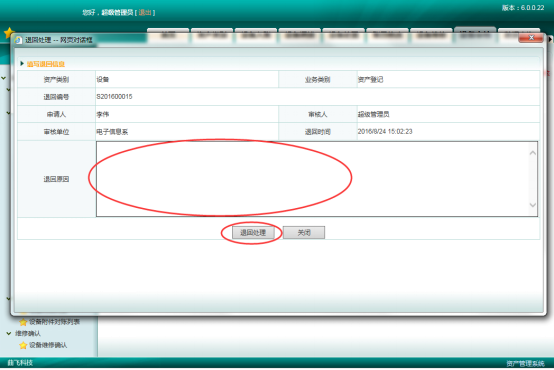Image resolution: width=554 pixels, height=370 pixels.
Task: Collapse the 维修确认 tree group
Action: pyautogui.click(x=9, y=333)
